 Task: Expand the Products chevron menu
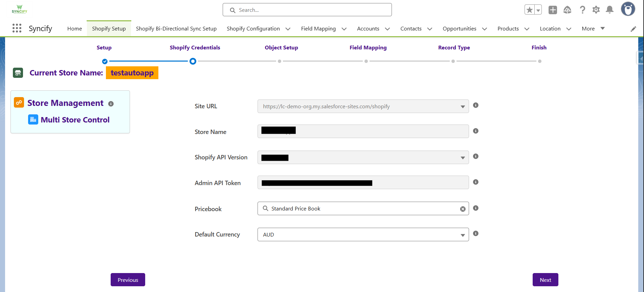pyautogui.click(x=527, y=29)
